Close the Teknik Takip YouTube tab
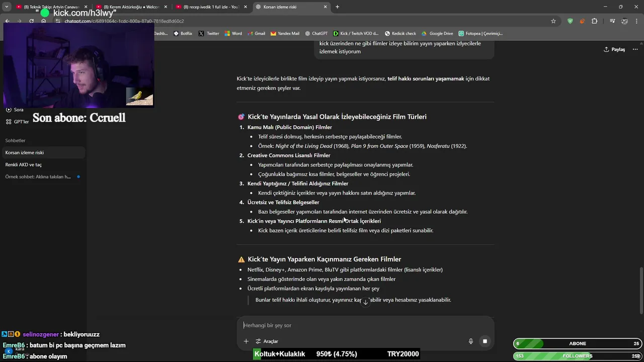Screen dimensions: 644x362 (x=86, y=7)
